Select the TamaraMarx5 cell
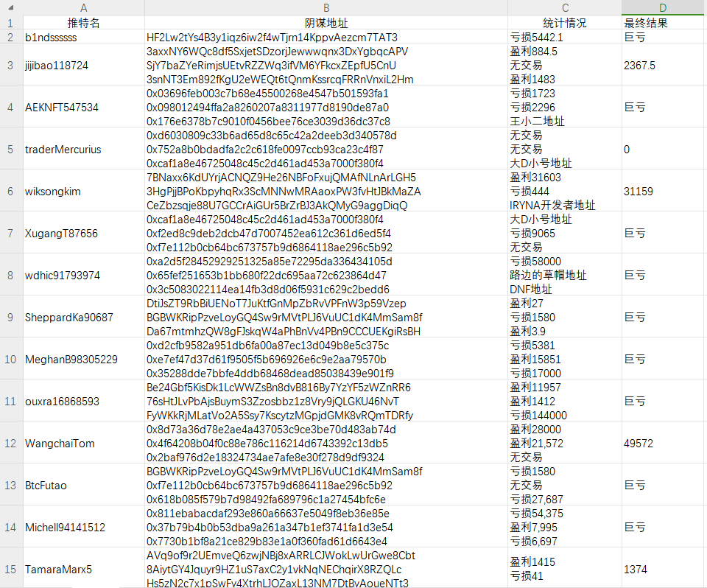This screenshot has height=588, width=707. tap(83, 569)
